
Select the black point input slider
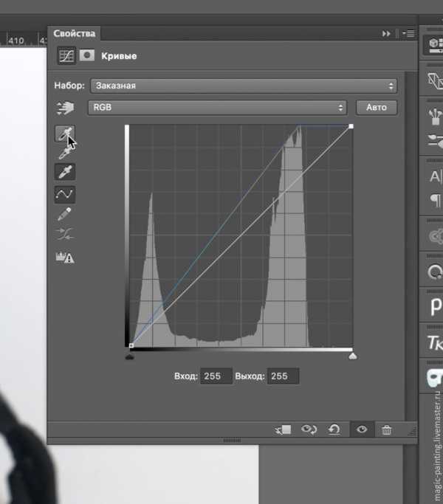(129, 356)
